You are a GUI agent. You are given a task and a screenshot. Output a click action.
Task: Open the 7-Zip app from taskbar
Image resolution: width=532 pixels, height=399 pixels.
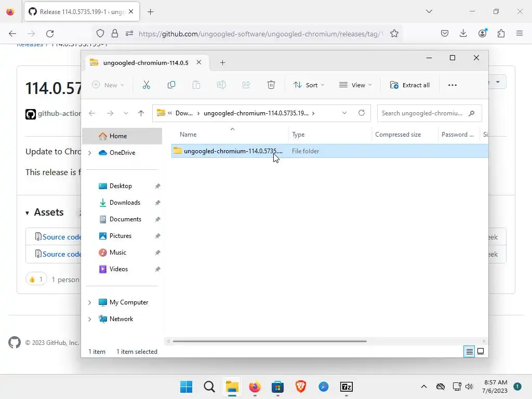347,387
